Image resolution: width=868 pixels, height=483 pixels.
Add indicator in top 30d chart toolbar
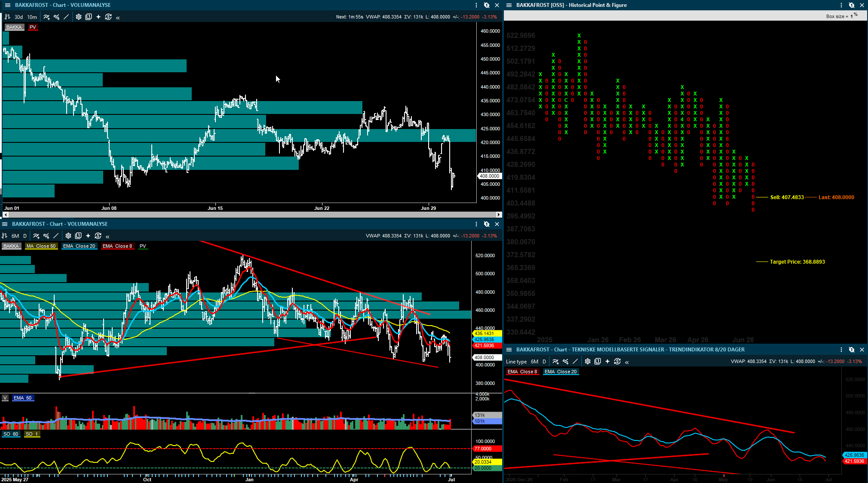coord(46,17)
